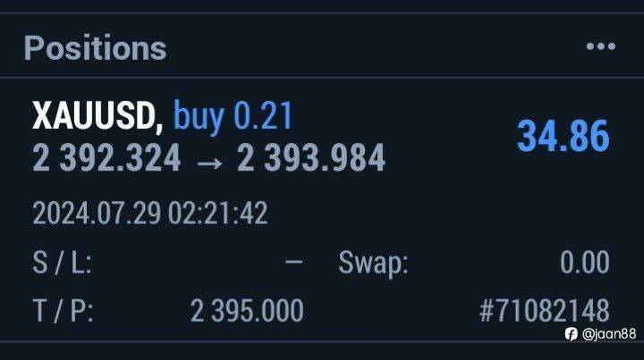The image size is (644, 360).
Task: Click the @jaan88 username watermark
Action: [609, 334]
